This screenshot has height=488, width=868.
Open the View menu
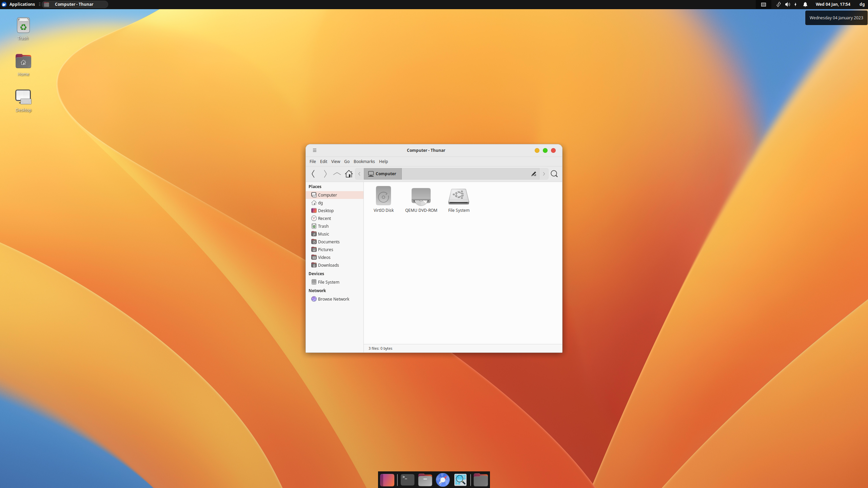335,161
